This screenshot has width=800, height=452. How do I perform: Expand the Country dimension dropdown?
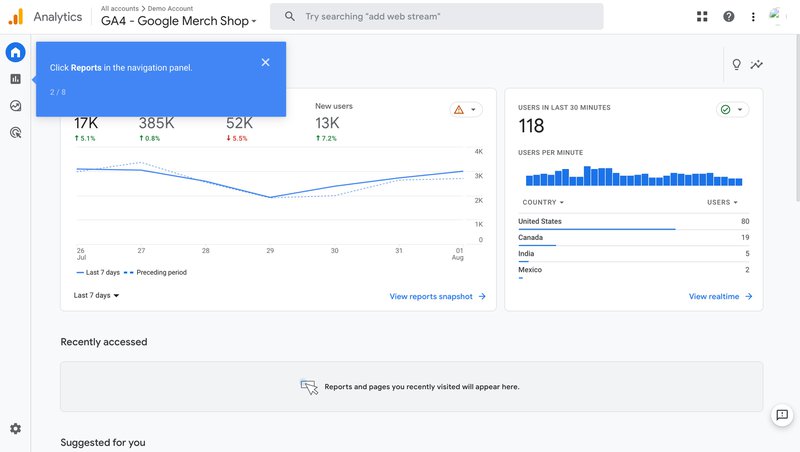click(540, 202)
